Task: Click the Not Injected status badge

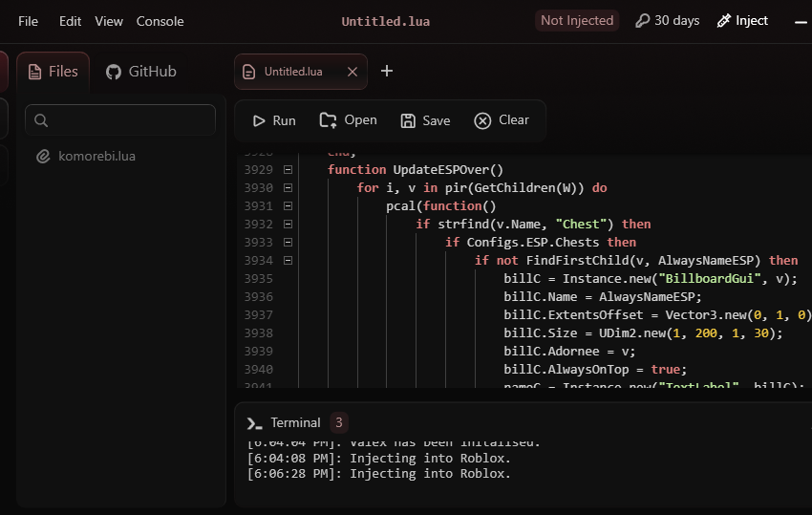Action: pyautogui.click(x=577, y=21)
